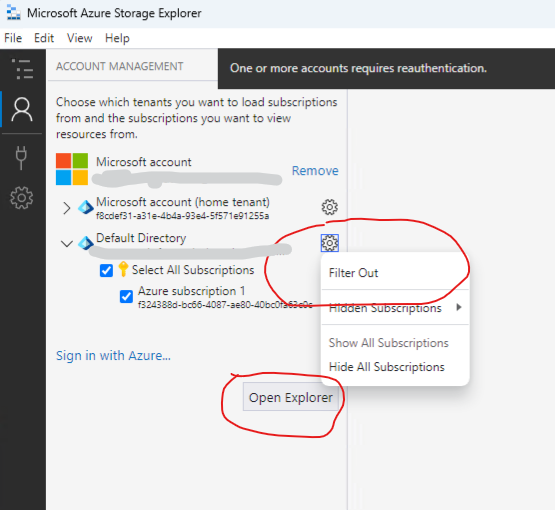The image size is (555, 510).
Task: Click the gear icon for home tenant
Action: click(x=330, y=207)
